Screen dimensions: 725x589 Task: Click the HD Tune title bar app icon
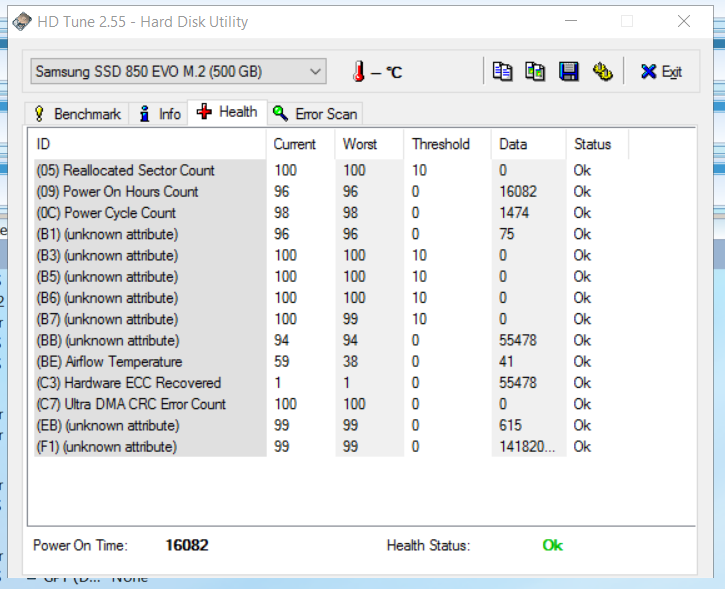coord(21,21)
